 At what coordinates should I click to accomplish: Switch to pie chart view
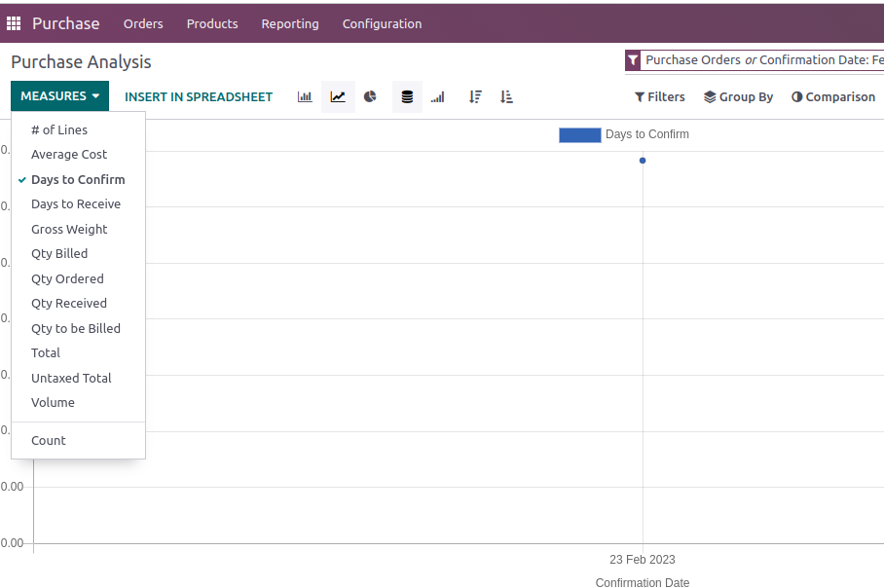click(x=370, y=97)
